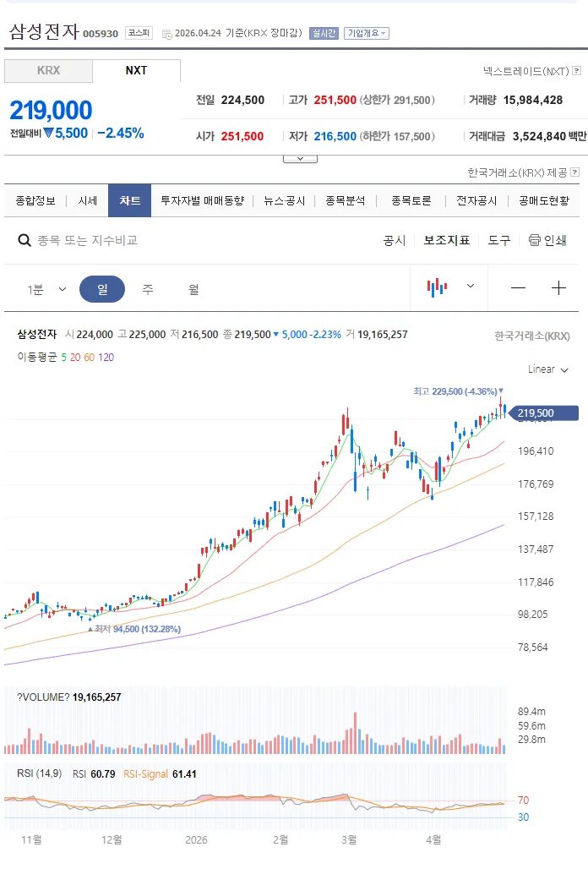Click the 219,500 current price marker
The width and height of the screenshot is (588, 869).
point(542,413)
